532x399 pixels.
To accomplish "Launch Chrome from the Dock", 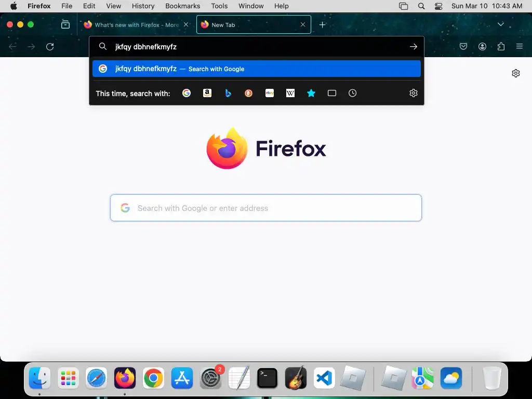I will 153,378.
